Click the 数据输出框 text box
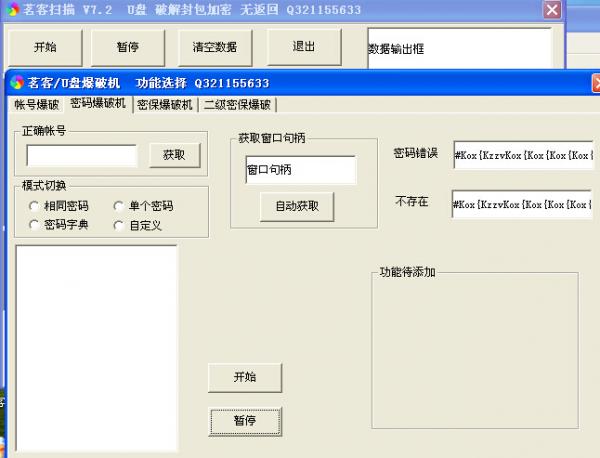600x458 pixels. pyautogui.click(x=460, y=48)
